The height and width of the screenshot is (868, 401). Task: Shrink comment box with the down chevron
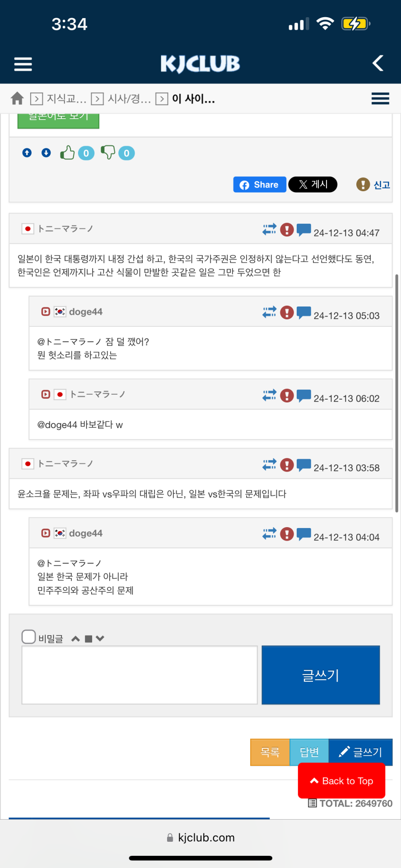[x=100, y=639]
